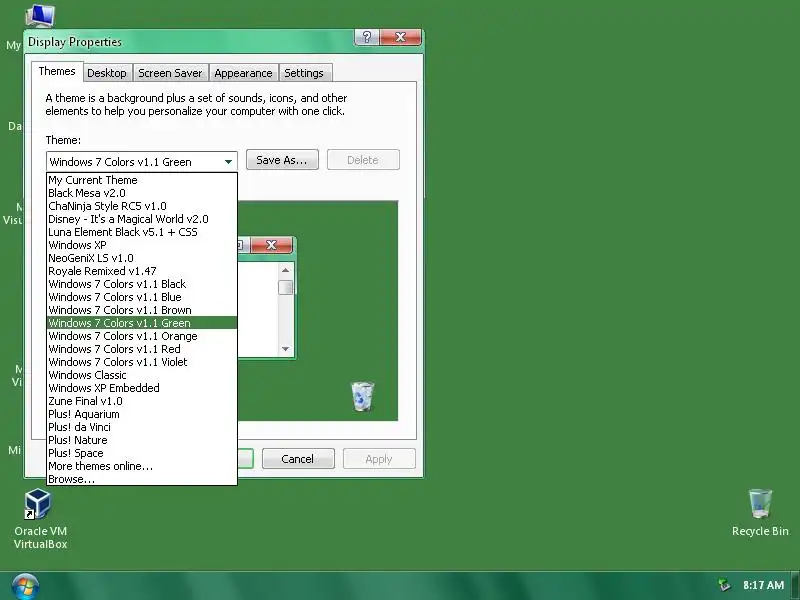This screenshot has width=800, height=600.
Task: Select the Themes tab
Action: coord(57,71)
